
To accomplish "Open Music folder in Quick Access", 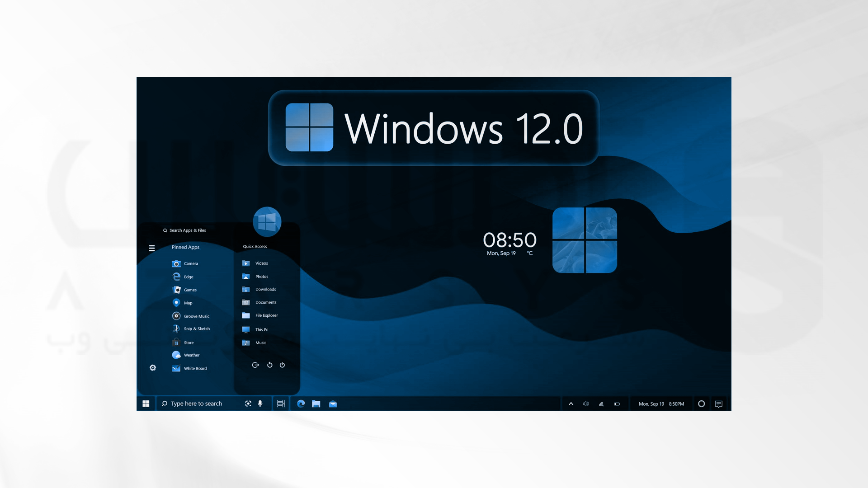I will (254, 343).
